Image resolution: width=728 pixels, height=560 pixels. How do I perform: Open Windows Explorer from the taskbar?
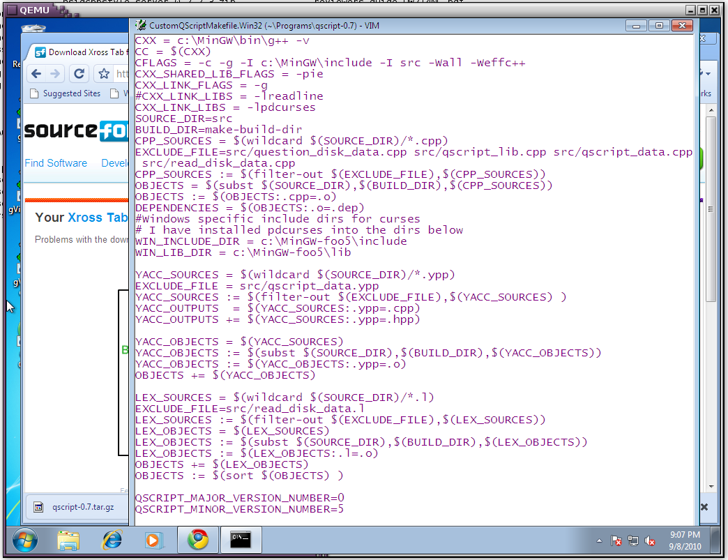point(68,540)
